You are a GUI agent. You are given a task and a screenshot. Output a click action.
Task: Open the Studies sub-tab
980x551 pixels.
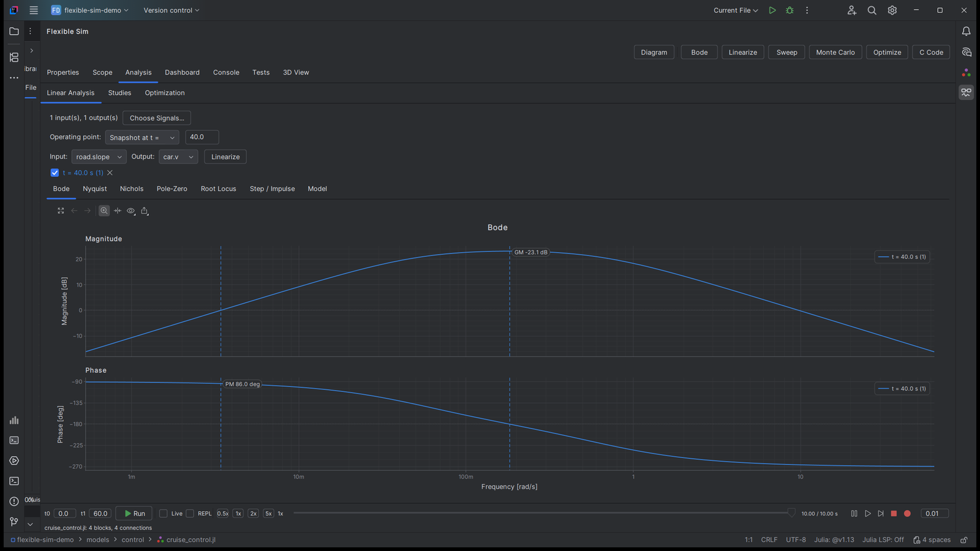click(119, 93)
